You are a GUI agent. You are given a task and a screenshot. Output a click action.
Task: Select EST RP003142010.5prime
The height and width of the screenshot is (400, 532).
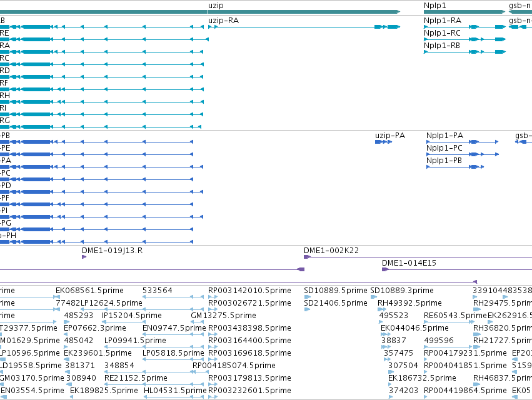(249, 291)
